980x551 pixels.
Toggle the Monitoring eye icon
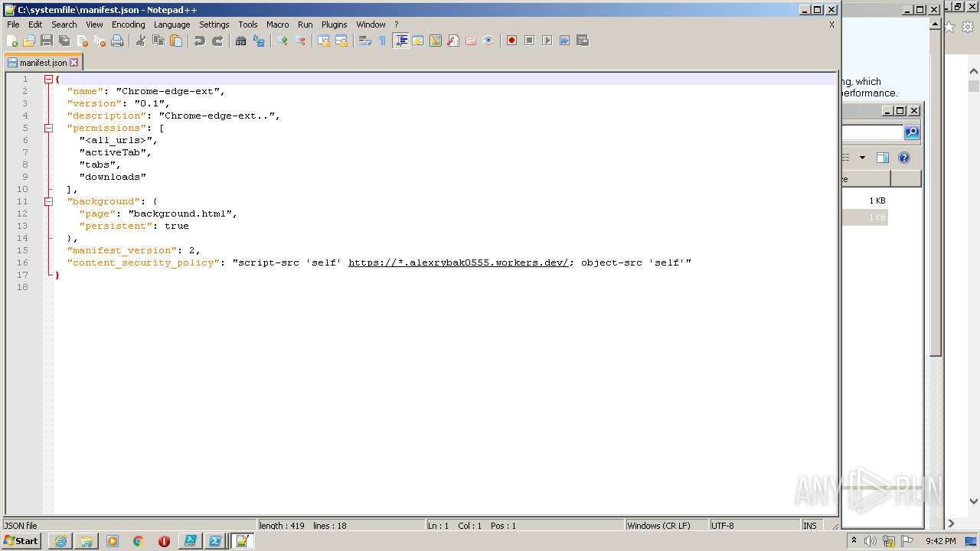tap(488, 41)
